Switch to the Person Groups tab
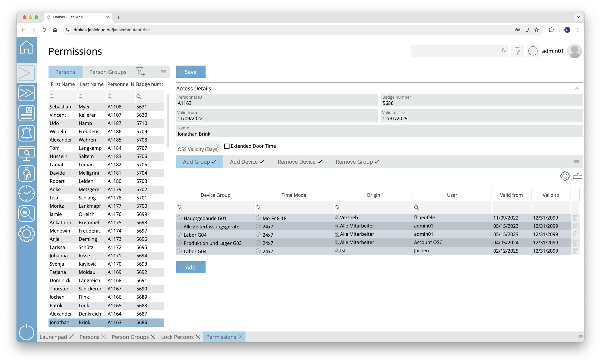The height and width of the screenshot is (364, 601). 108,72
